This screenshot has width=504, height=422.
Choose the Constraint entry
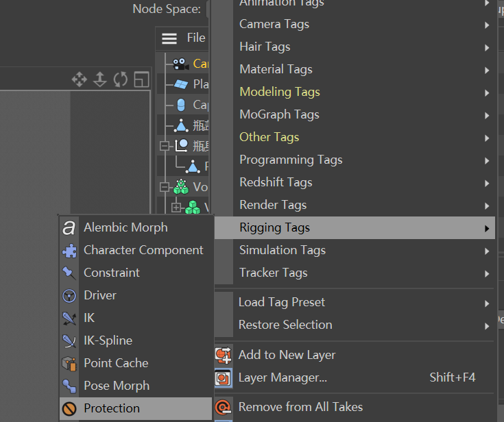[x=136, y=273]
